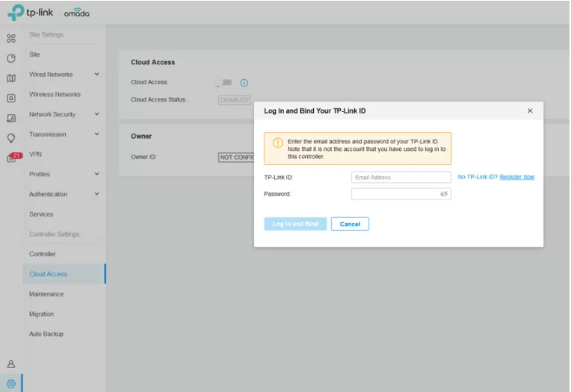Open the Account user icon at bottom
Screen dimensions: 571x392
(x=10, y=364)
